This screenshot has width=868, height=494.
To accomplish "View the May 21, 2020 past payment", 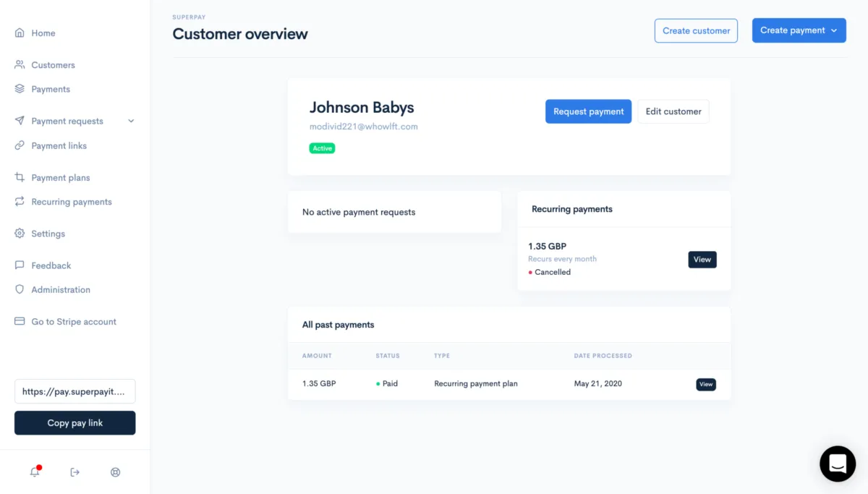I will 706,384.
